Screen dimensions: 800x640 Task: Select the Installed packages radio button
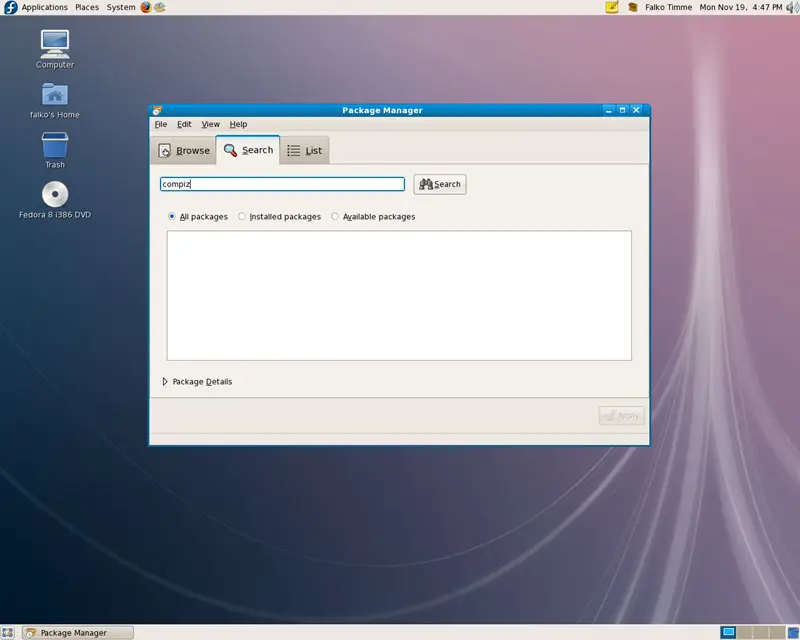(x=242, y=216)
